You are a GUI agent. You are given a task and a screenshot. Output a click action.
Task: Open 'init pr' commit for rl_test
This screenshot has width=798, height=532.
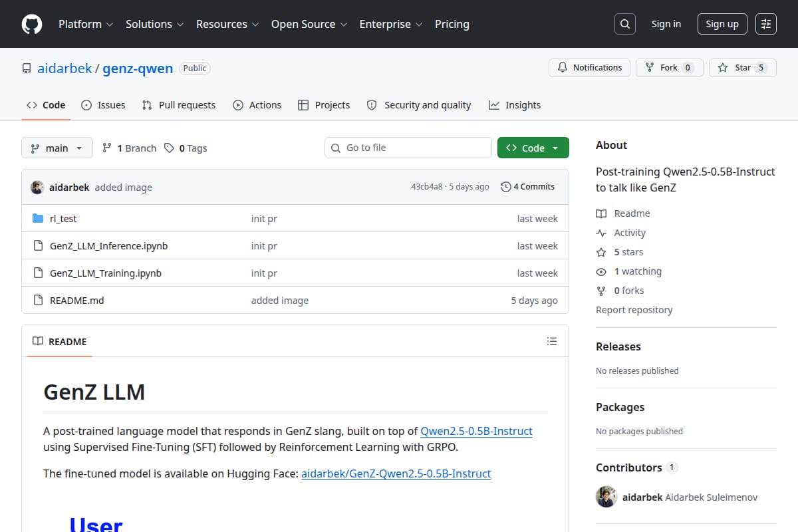pos(264,218)
